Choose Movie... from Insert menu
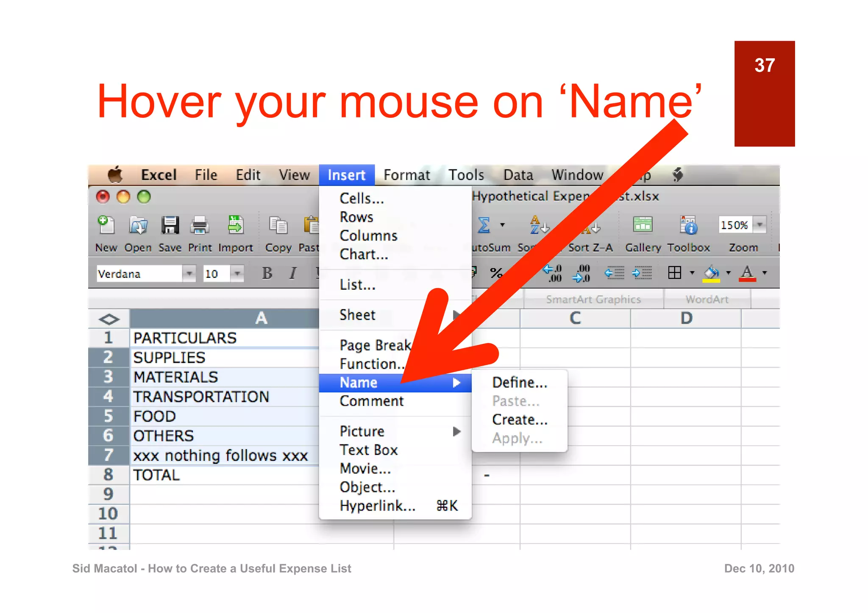Image resolution: width=868 pixels, height=613 pixels. point(395,469)
